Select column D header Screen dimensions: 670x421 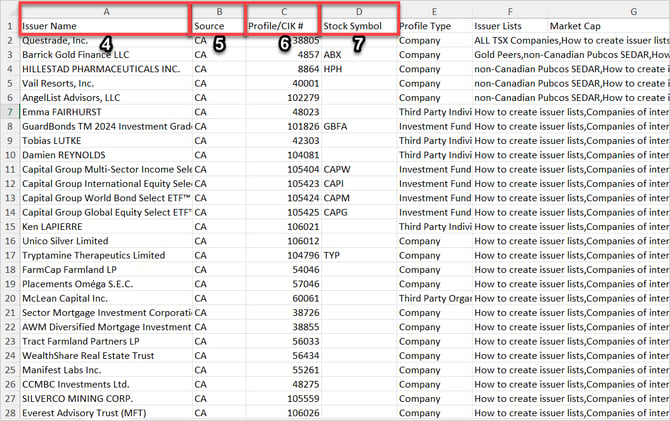(x=359, y=12)
